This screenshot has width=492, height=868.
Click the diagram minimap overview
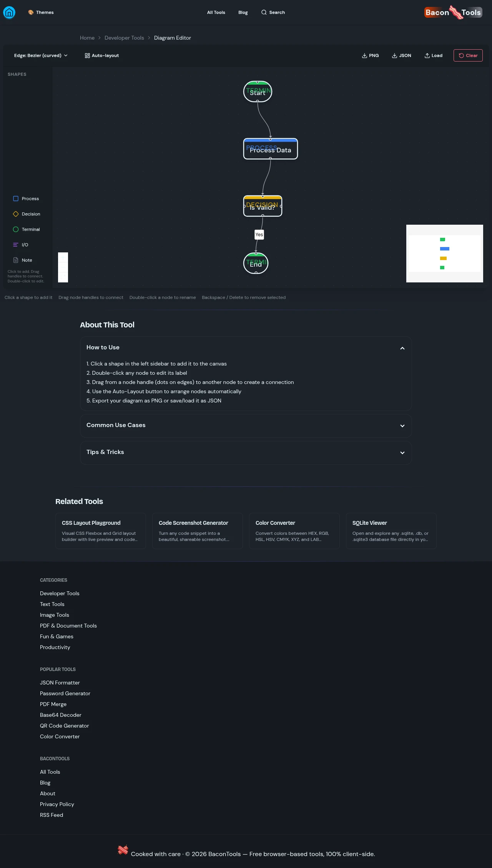point(444,254)
